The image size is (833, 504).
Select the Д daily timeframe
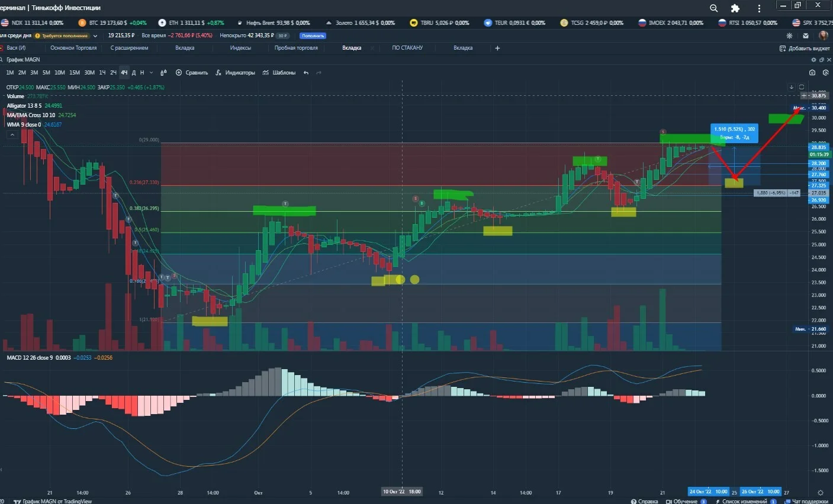tap(134, 73)
